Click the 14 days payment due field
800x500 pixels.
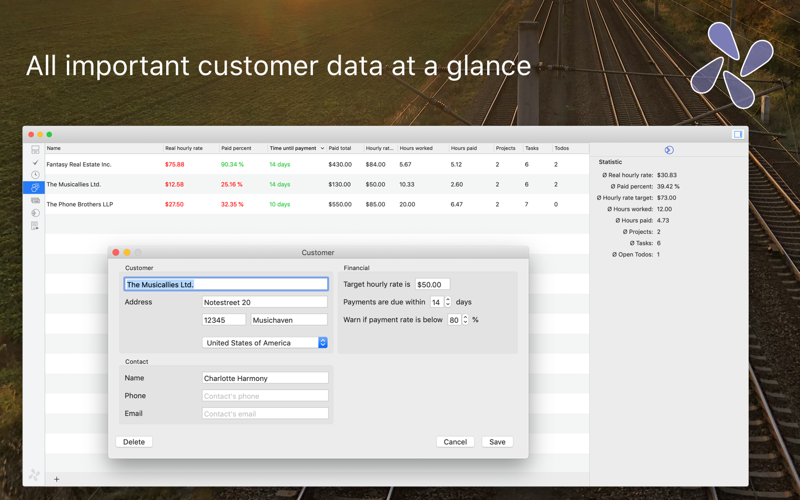[437, 302]
